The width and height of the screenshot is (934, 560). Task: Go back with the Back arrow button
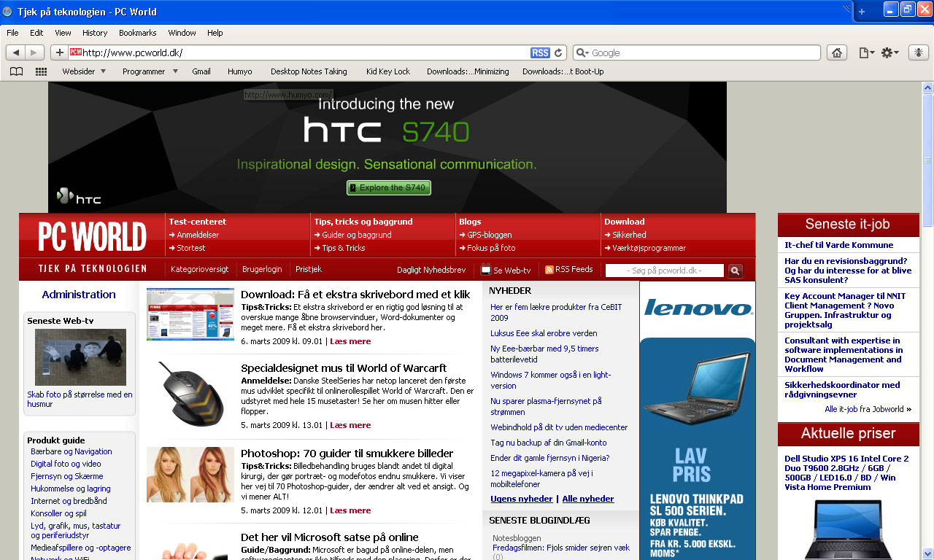click(15, 52)
